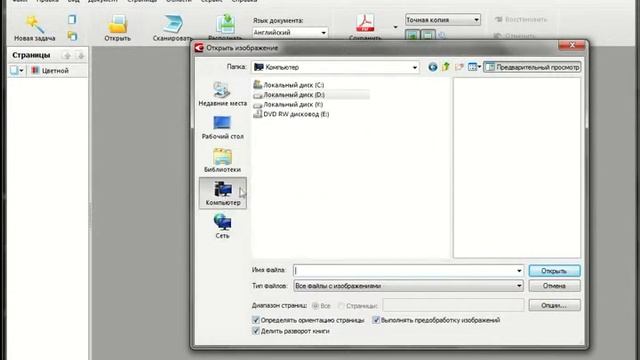The image size is (640, 360).
Task: Open Библиотеки in the places bar
Action: coord(222,160)
